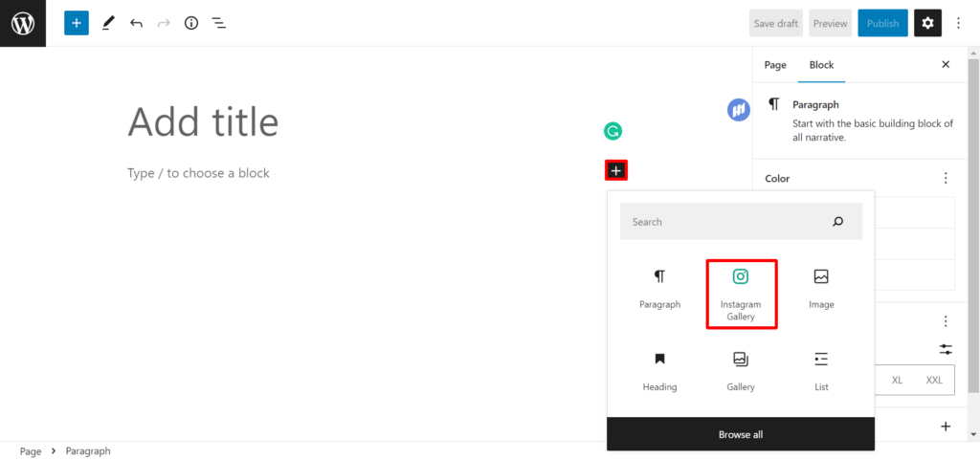Select the pencil Tools icon
Viewport: 980px width, 460px height.
coord(108,23)
